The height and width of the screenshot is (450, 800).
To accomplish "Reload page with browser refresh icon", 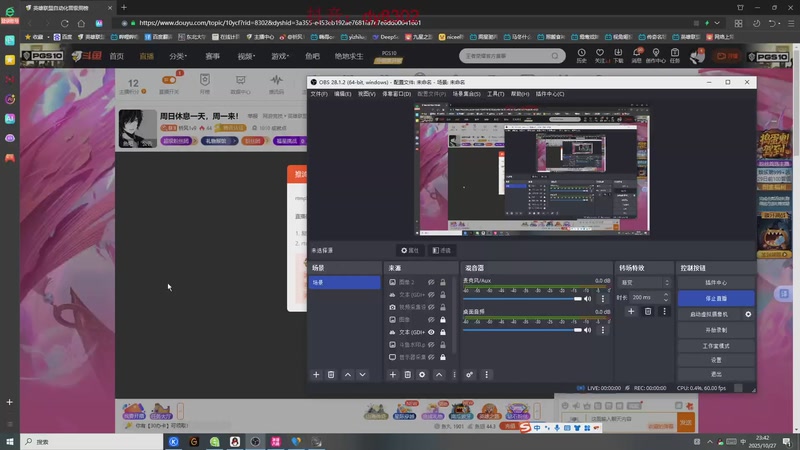I will 64,23.
